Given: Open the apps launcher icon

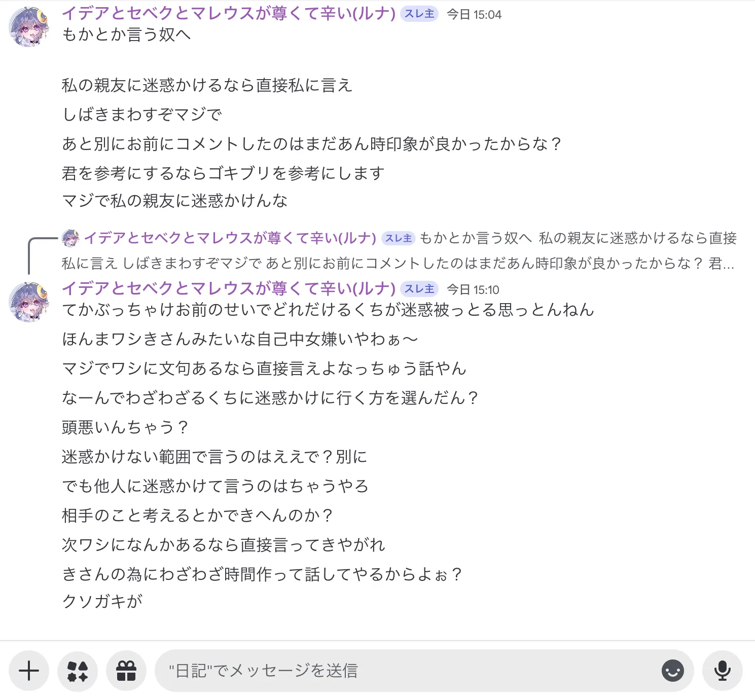Looking at the screenshot, I should [x=78, y=671].
